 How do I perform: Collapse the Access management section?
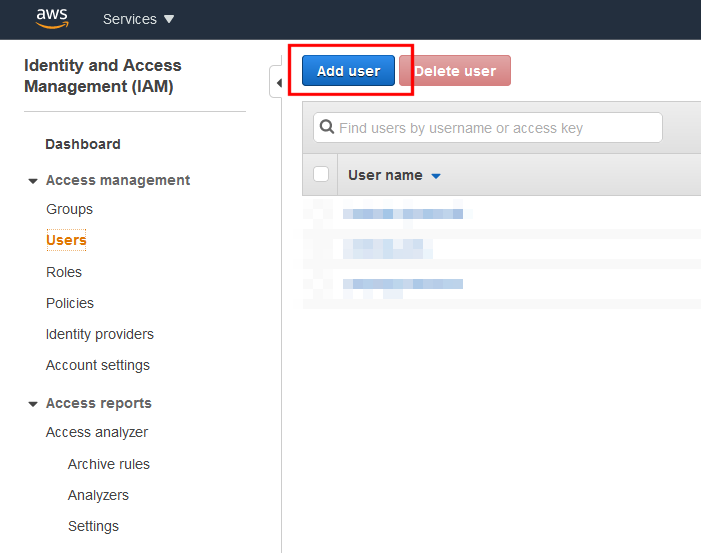tap(33, 181)
